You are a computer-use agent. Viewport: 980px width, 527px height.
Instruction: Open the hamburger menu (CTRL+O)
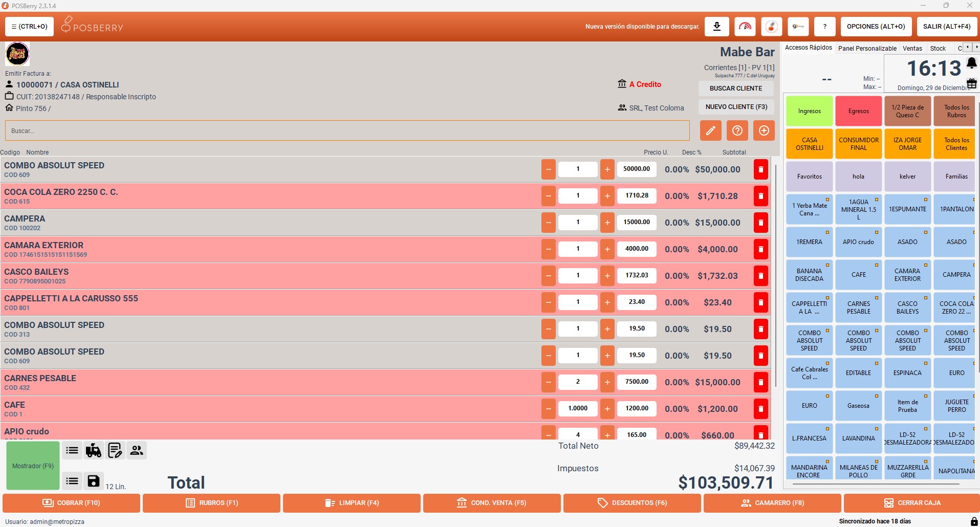[x=29, y=27]
